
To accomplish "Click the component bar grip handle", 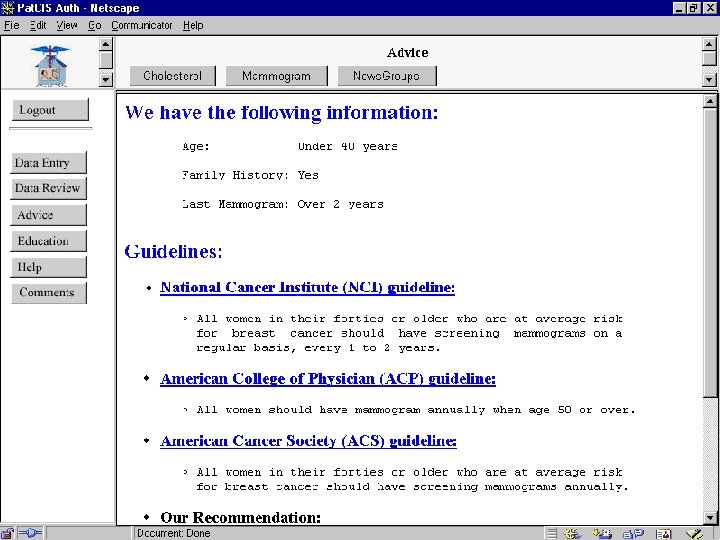I will [552, 533].
